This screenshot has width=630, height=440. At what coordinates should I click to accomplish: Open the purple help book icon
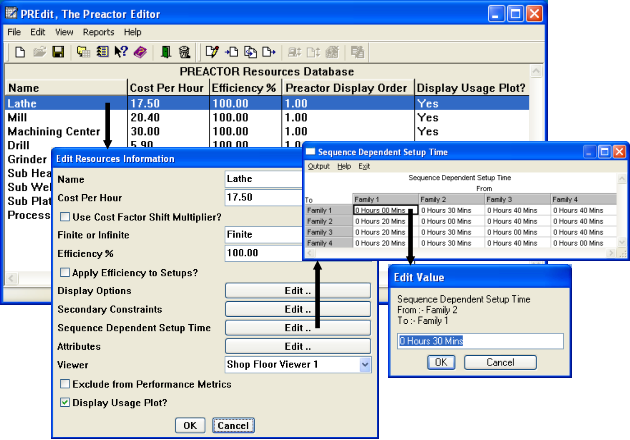click(x=140, y=52)
